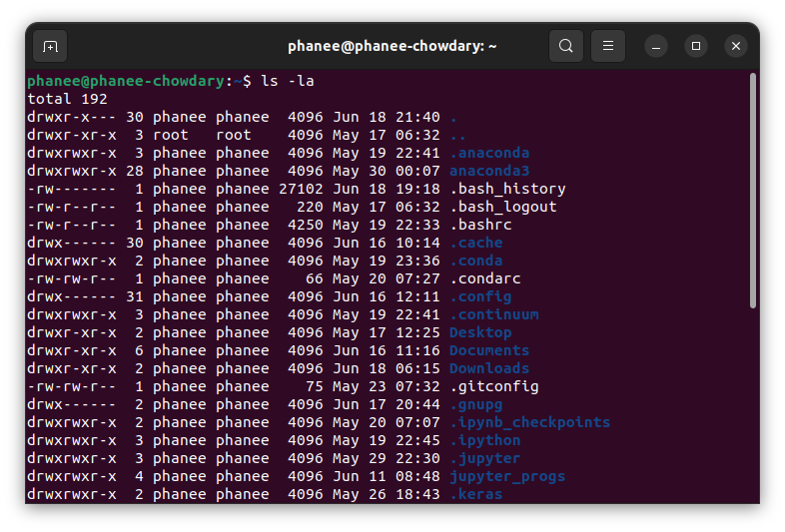Screen dimensions: 785x532
Task: Open the hamburger menu
Action: coord(608,46)
